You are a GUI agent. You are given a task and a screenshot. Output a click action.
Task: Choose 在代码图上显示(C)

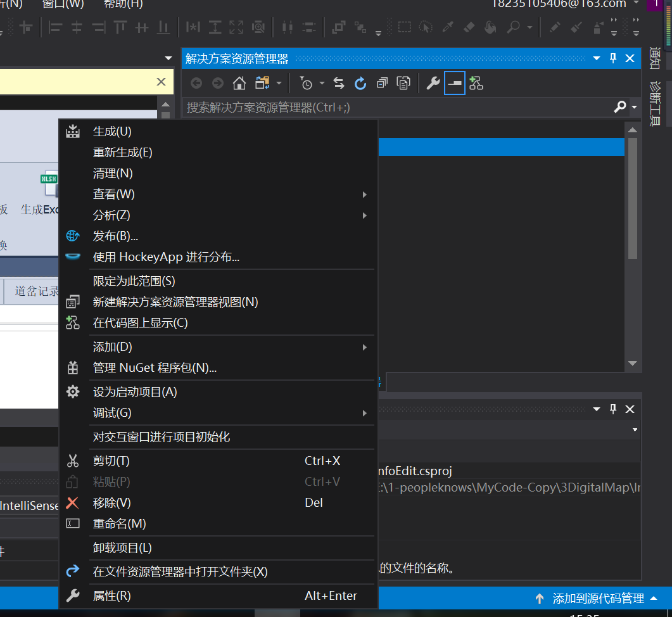pos(219,323)
